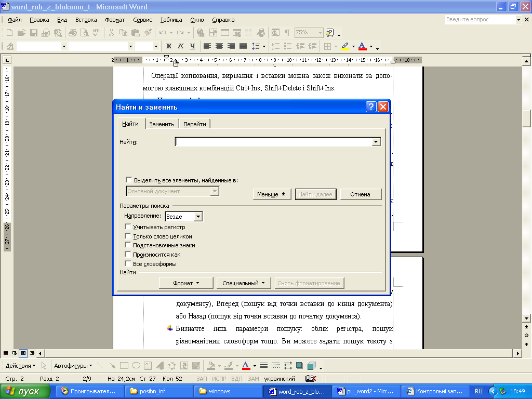Enable 'Только слово целиком' checkbox
The height and width of the screenshot is (399, 532).
point(128,236)
